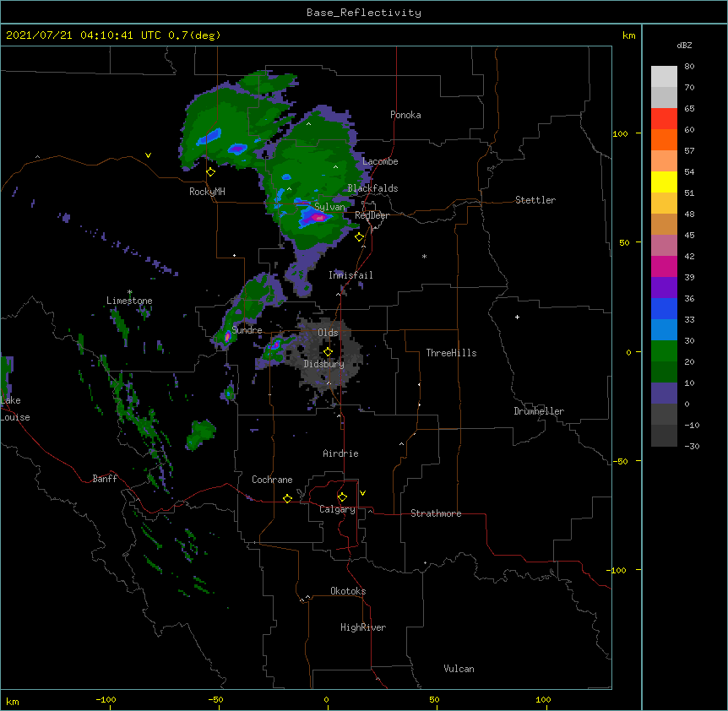The width and height of the screenshot is (728, 711).
Task: Click the Stettler city label
Action: (x=535, y=200)
